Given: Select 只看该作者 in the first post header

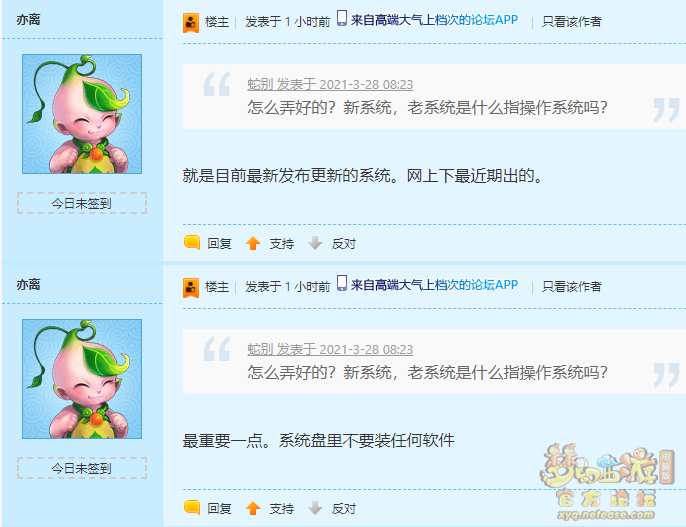Looking at the screenshot, I should pyautogui.click(x=571, y=21).
